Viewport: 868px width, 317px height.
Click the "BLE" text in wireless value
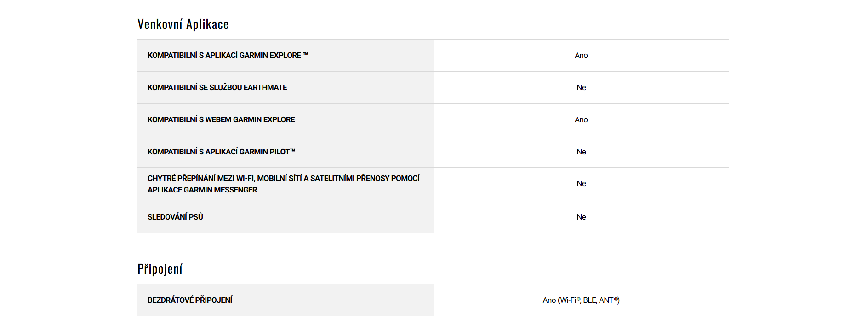coord(589,300)
